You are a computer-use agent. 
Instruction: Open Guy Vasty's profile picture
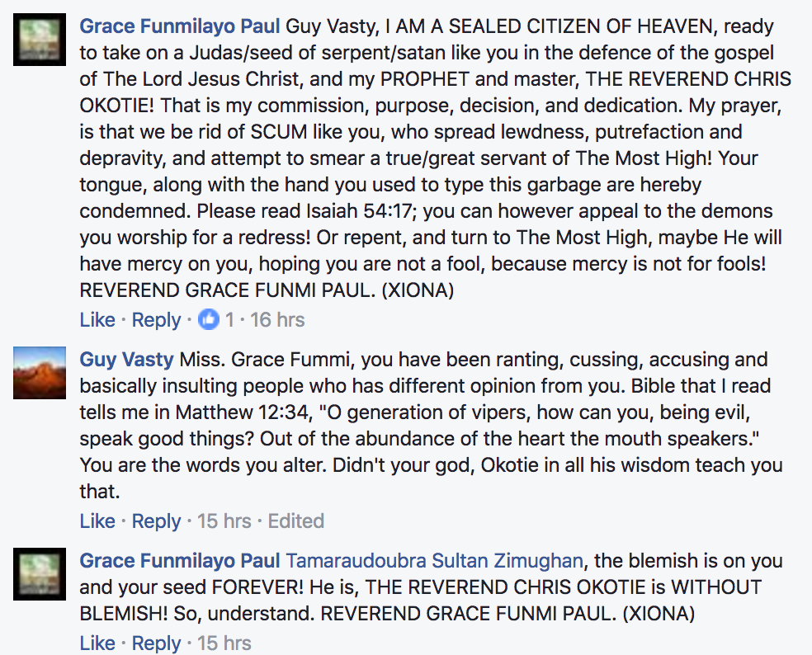point(40,373)
